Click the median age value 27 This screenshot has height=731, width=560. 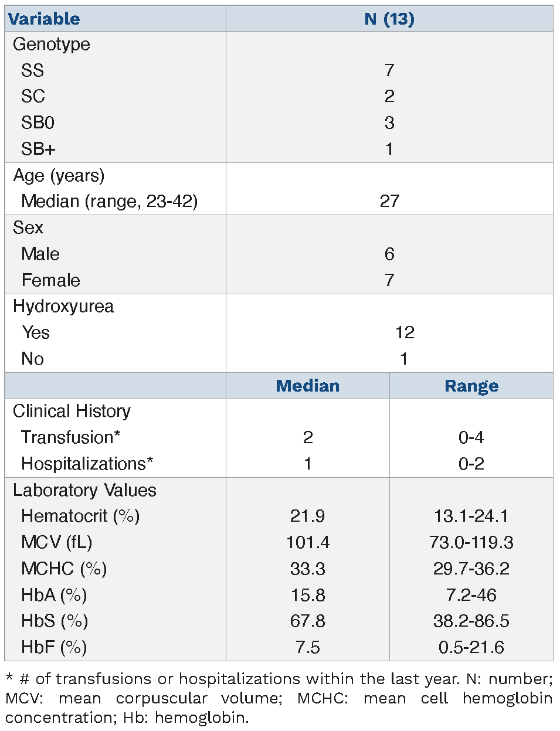pyautogui.click(x=389, y=201)
